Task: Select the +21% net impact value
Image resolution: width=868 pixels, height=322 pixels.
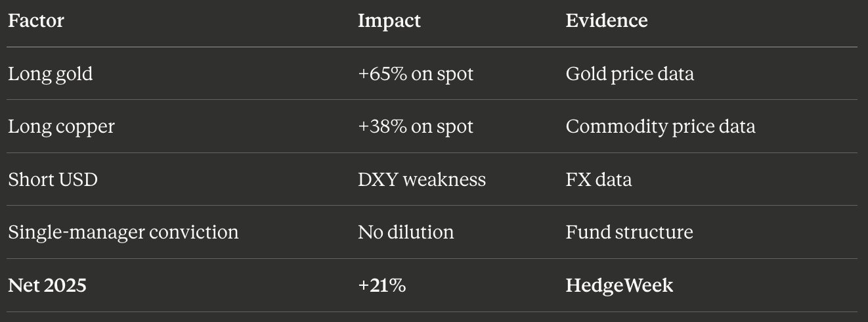Action: click(381, 285)
